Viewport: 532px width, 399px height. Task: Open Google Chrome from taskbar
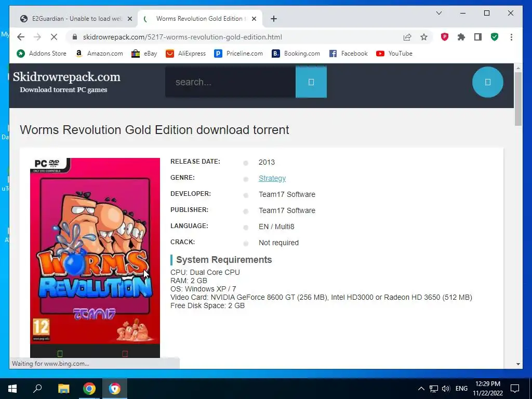click(89, 389)
